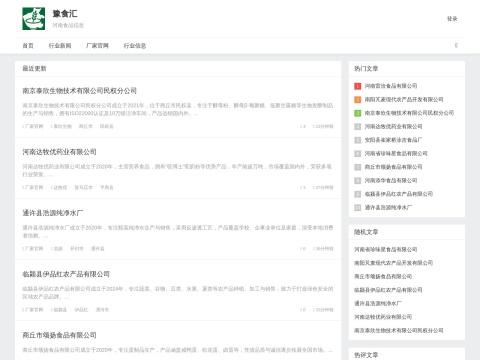
Task: Click the 热评文章 sidebar heading
Action: [x=366, y=355]
